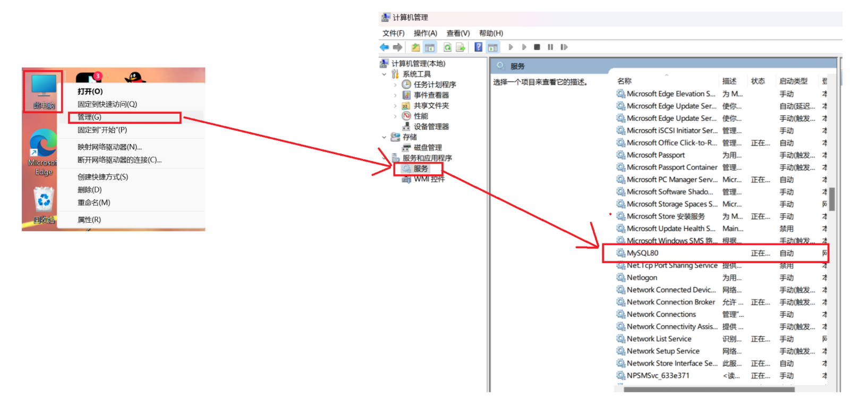This screenshot has width=868, height=413.
Task: Select the Network Connections service row
Action: (721, 314)
